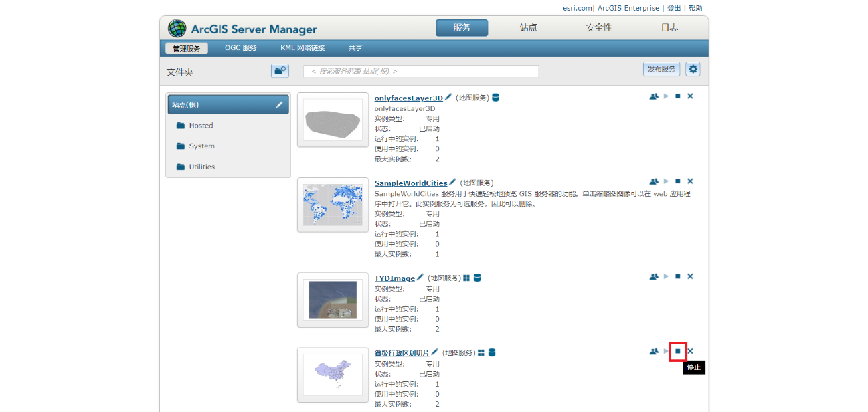Click the 登出 logout link
The image size is (868, 412).
(674, 8)
